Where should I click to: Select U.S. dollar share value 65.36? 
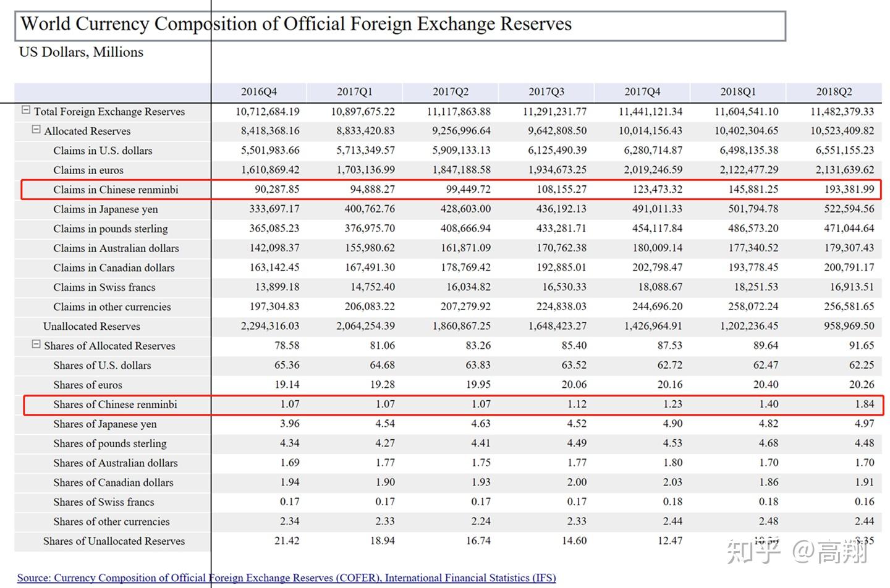[287, 366]
